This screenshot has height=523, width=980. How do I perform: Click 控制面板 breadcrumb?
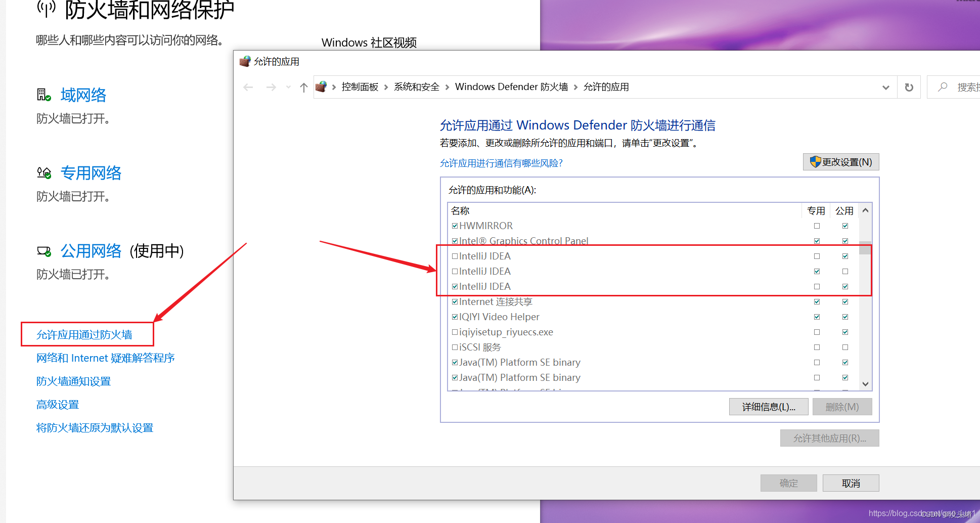pyautogui.click(x=360, y=87)
